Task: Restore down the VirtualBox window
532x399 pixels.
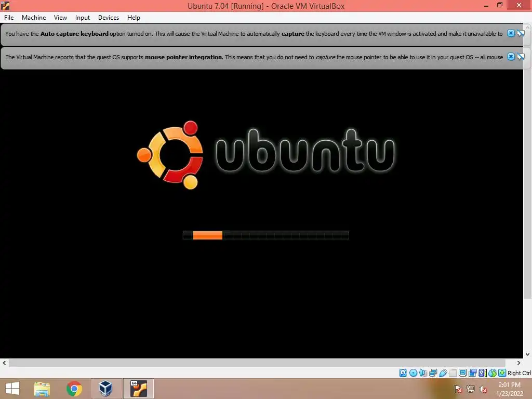Action: click(x=499, y=5)
